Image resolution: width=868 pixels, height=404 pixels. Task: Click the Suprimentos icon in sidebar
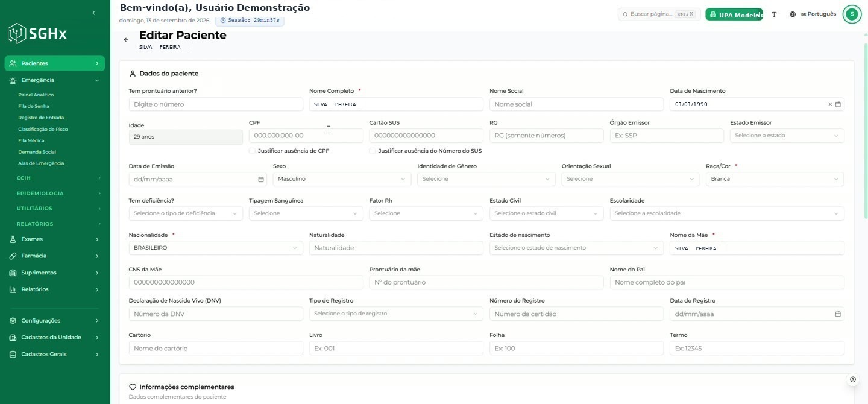(13, 273)
